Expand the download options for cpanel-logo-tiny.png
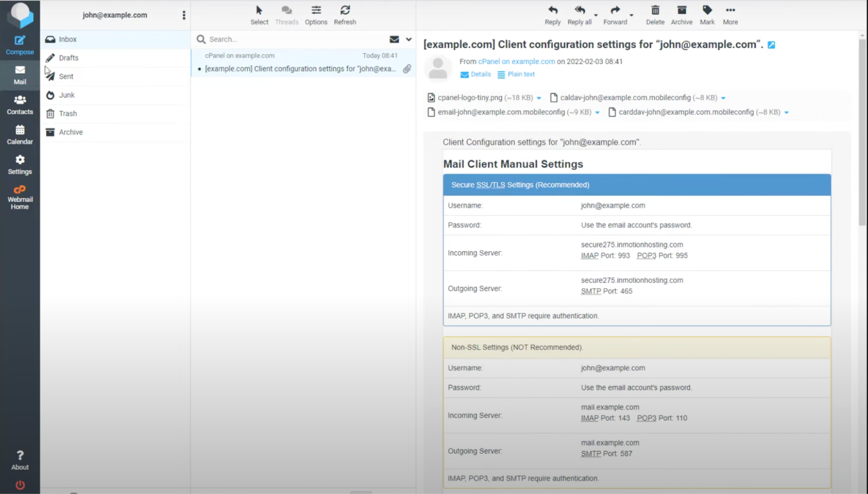 (539, 98)
